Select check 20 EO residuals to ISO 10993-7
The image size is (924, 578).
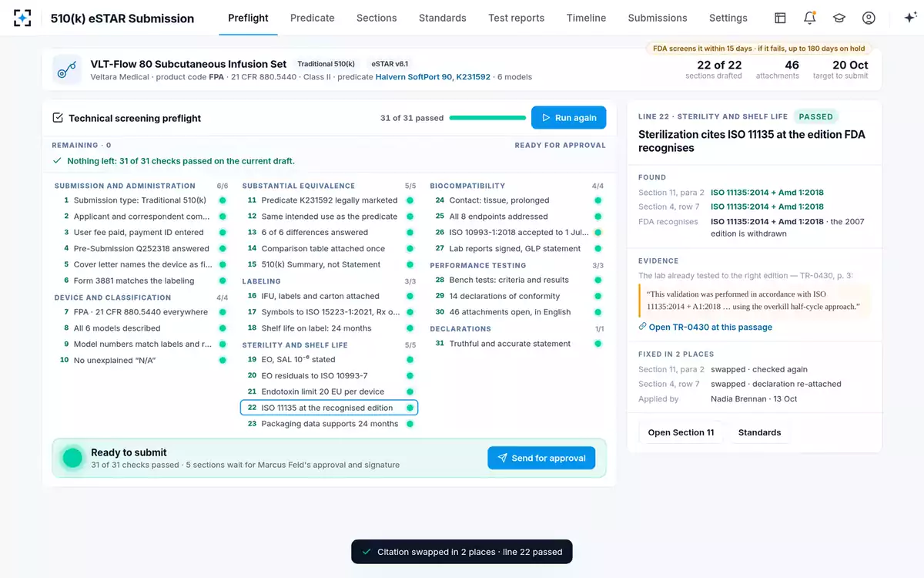[329, 375]
